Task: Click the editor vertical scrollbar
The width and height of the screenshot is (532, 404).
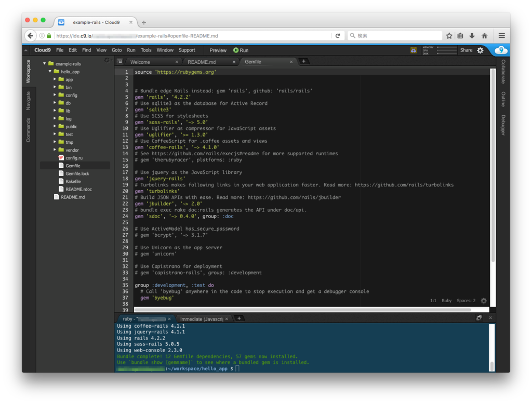Action: click(493, 165)
